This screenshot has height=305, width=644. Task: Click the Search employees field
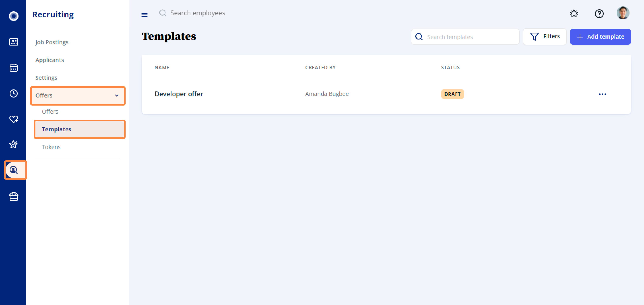197,13
